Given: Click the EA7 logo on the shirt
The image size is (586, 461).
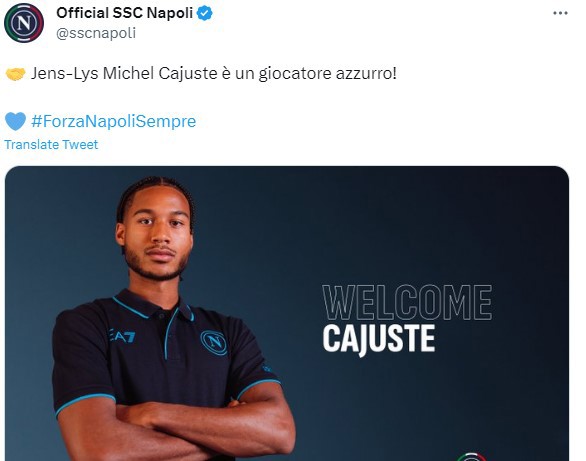Looking at the screenshot, I should 122,336.
